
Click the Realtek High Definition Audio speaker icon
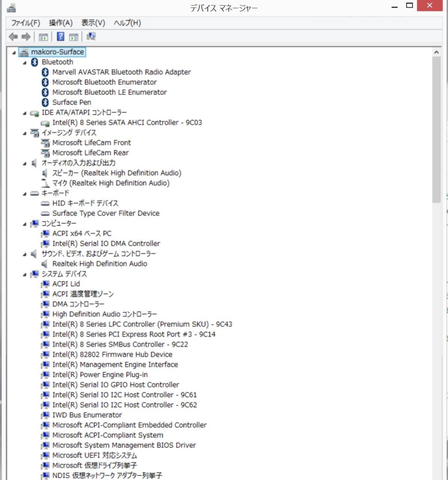[x=45, y=264]
